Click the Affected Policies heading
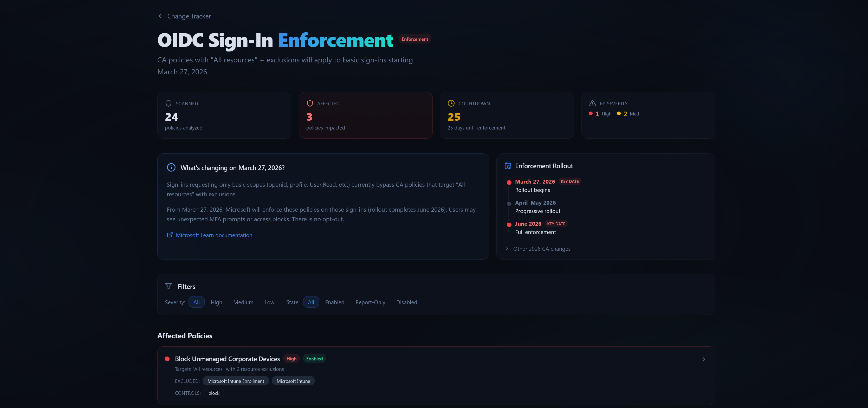868x408 pixels. click(185, 335)
